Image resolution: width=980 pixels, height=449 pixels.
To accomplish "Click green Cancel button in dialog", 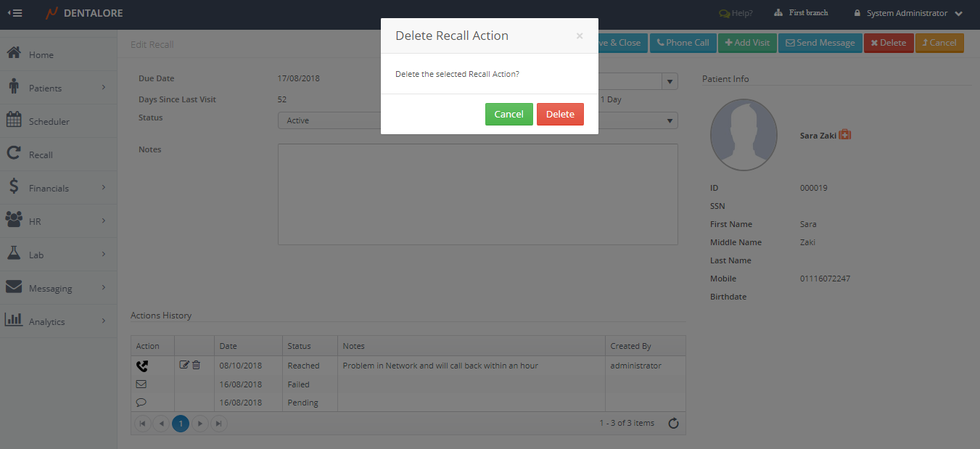I will (x=508, y=115).
